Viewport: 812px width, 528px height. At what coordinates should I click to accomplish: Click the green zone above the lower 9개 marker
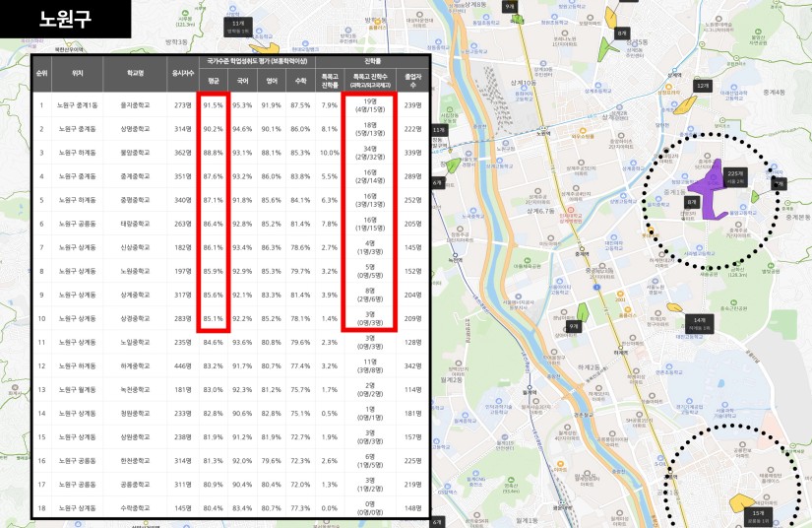point(583,312)
